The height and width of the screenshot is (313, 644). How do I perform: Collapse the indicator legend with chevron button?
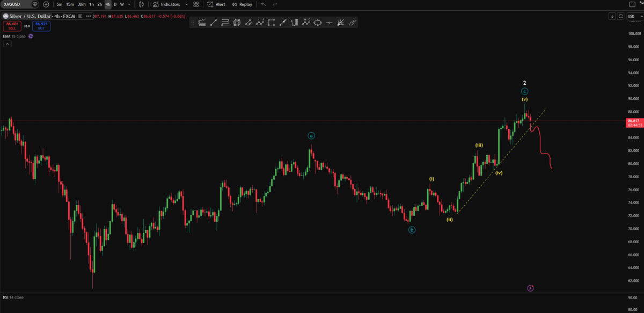coord(8,44)
